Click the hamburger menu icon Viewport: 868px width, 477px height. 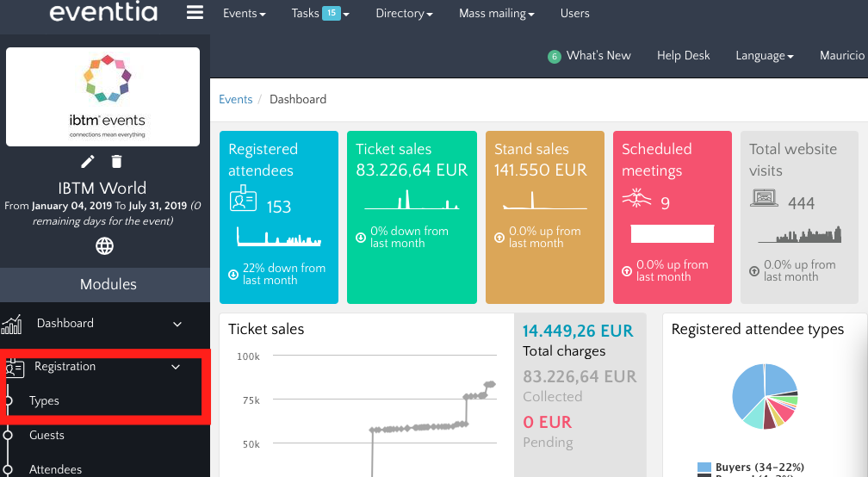[x=195, y=13]
